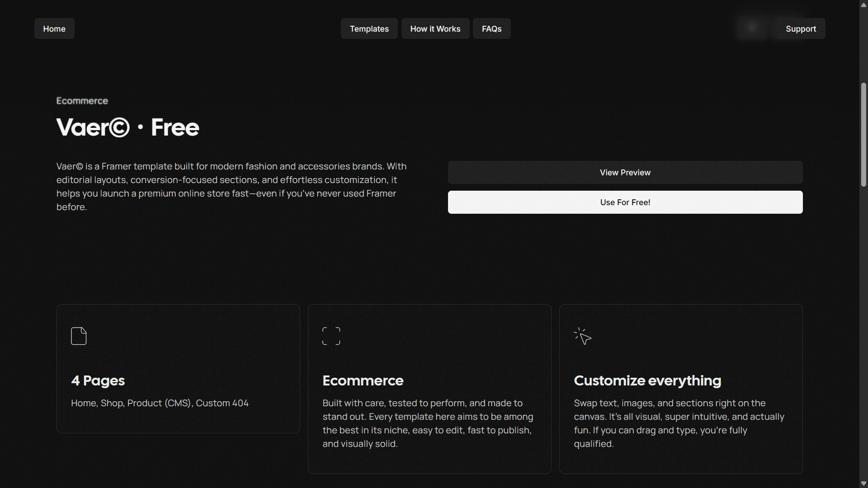Click the page document icon
This screenshot has height=488, width=868.
[79, 336]
